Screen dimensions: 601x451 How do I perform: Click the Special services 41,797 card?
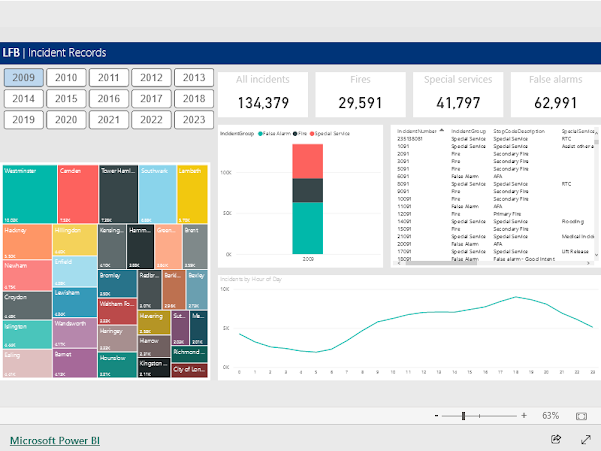pyautogui.click(x=458, y=94)
